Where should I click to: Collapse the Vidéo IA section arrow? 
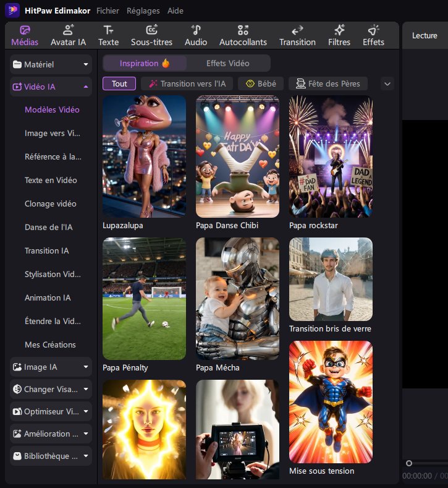85,87
